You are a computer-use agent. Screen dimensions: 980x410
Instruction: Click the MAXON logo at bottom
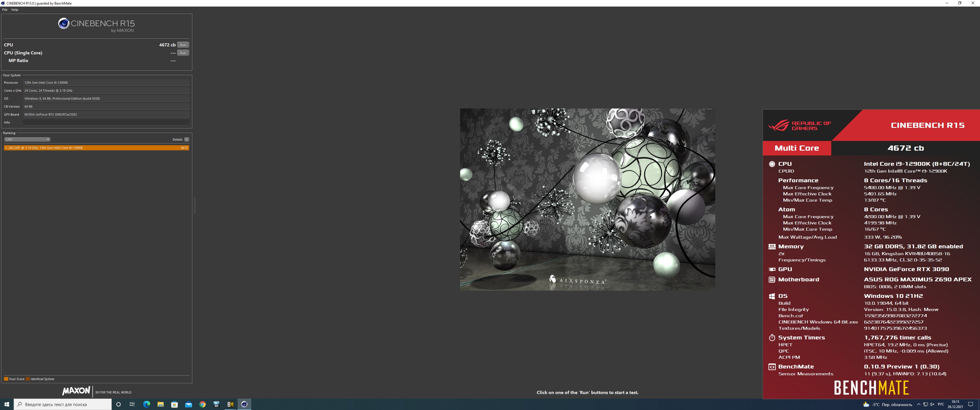(76, 391)
